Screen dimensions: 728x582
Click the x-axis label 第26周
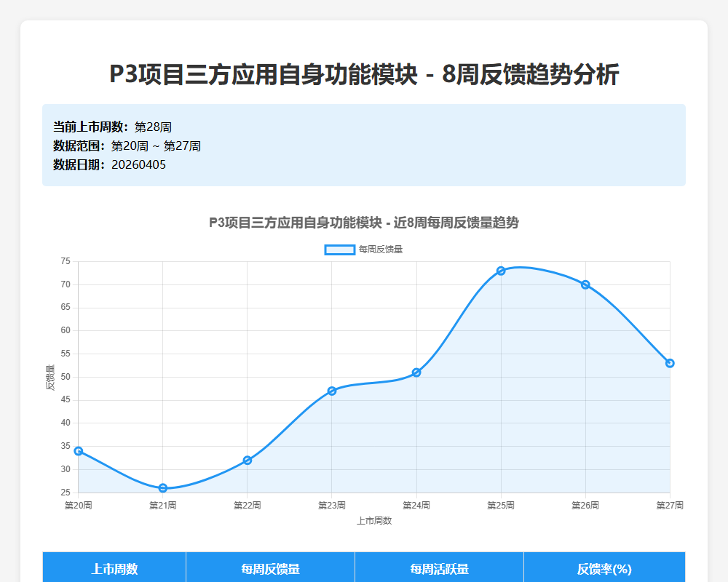click(585, 506)
